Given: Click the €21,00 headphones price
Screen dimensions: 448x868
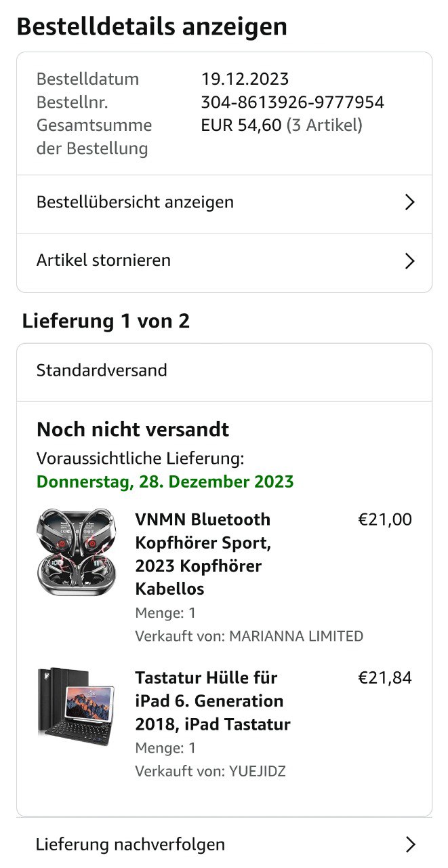Looking at the screenshot, I should point(384,520).
